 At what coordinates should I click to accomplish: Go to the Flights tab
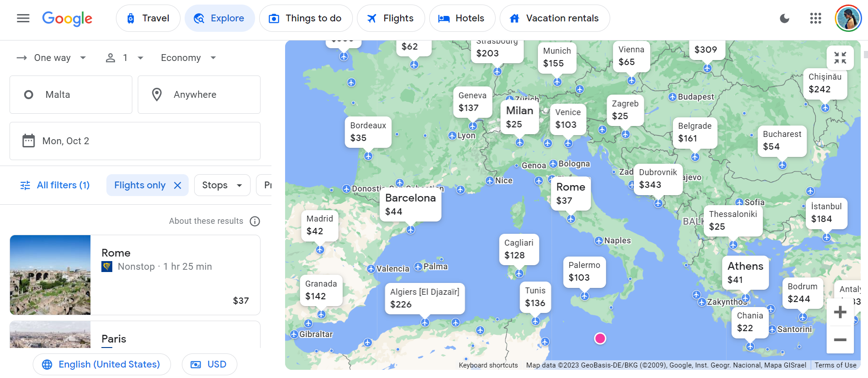pos(391,18)
